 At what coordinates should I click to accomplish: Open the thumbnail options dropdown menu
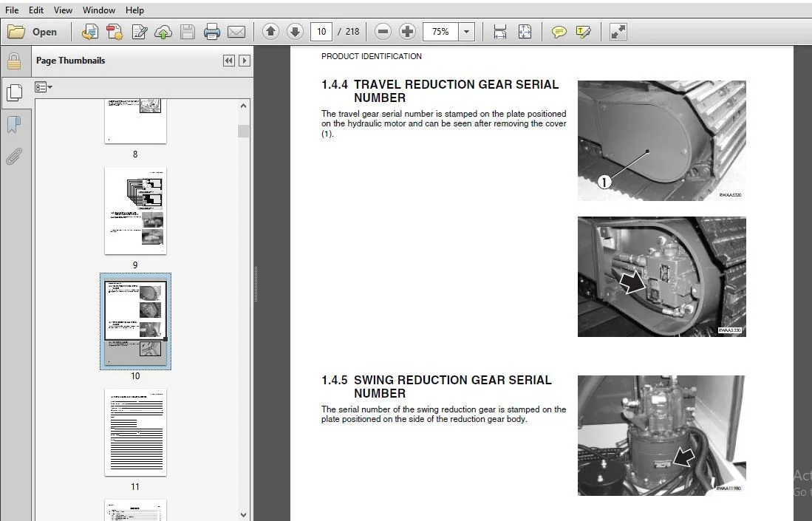[44, 87]
